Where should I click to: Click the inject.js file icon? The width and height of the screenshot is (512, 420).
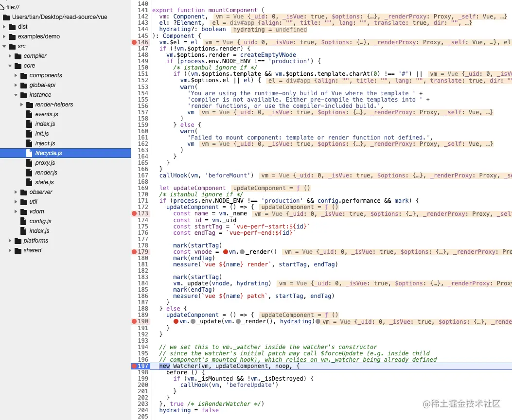29,143
